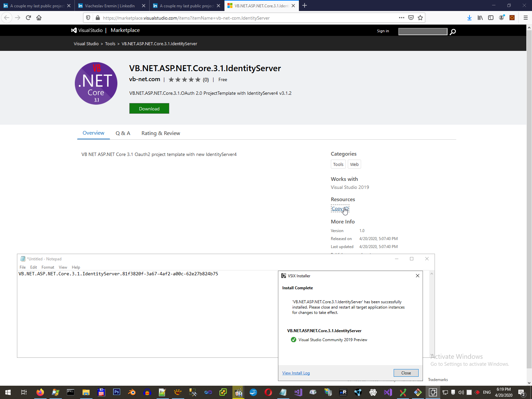Open the Command Prompt taskbar icon
Viewport: 532px width, 399px height.
[70, 392]
